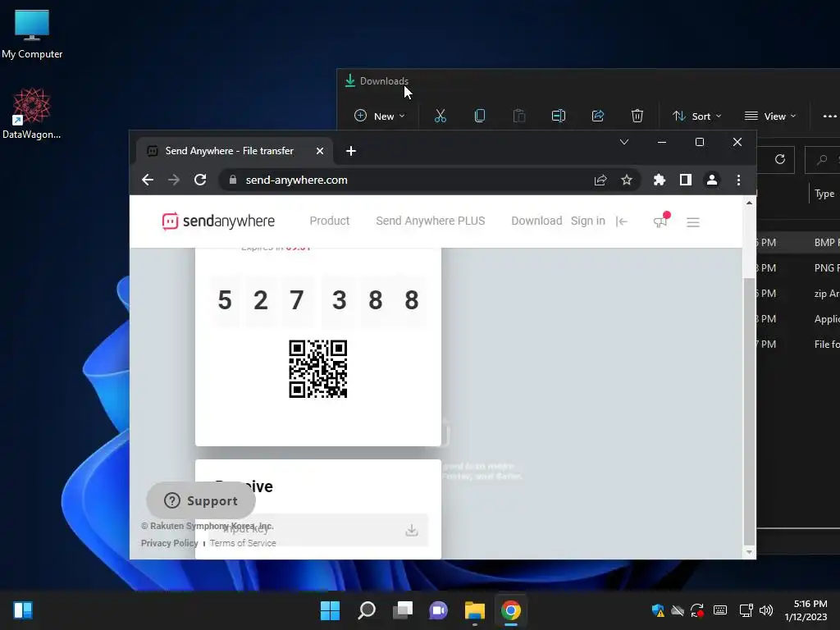This screenshot has height=630, width=840.
Task: Open the New dropdown in Downloads window
Action: [380, 116]
